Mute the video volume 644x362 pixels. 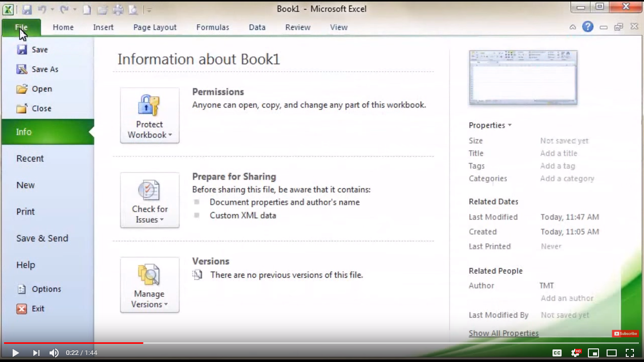click(54, 353)
